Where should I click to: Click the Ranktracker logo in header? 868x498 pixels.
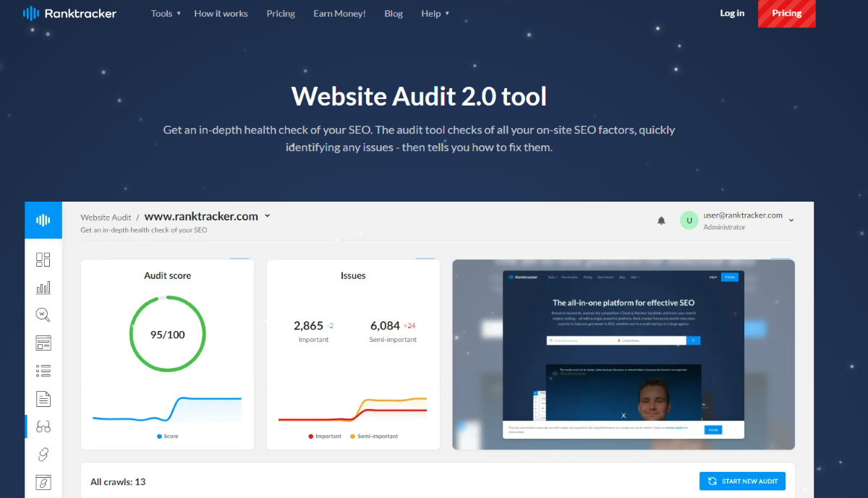[x=69, y=13]
